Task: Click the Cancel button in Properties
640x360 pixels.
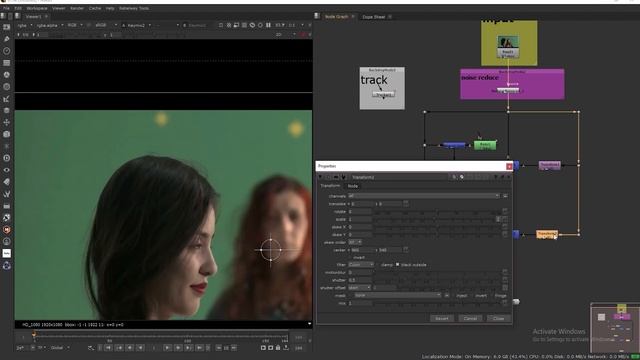Action: pyautogui.click(x=470, y=318)
